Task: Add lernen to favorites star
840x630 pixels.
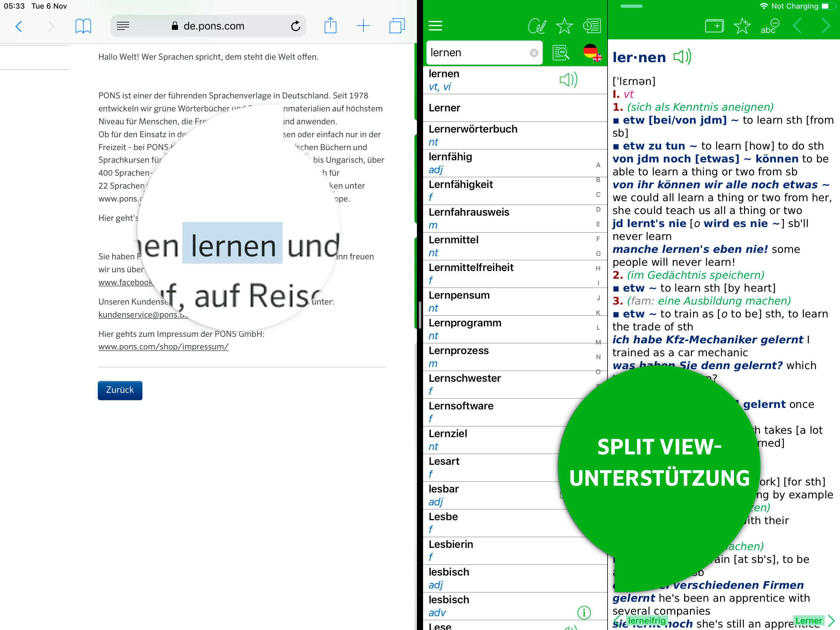Action: click(742, 26)
